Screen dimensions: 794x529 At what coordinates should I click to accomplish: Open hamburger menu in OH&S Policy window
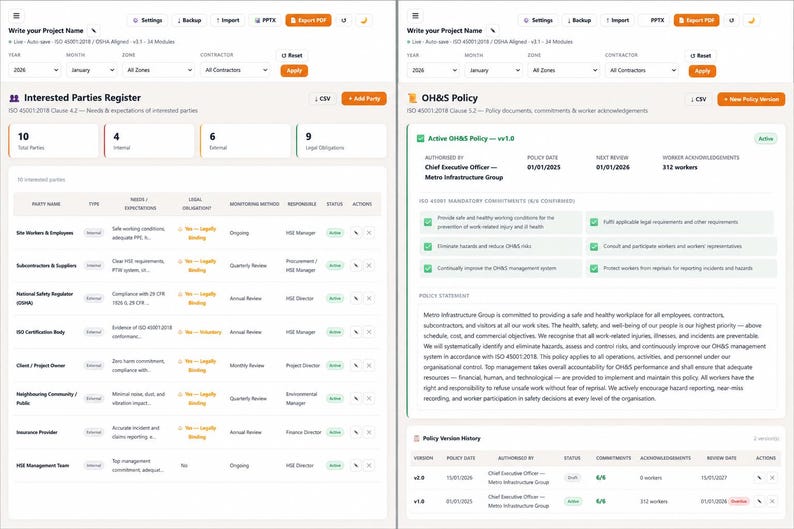(415, 16)
